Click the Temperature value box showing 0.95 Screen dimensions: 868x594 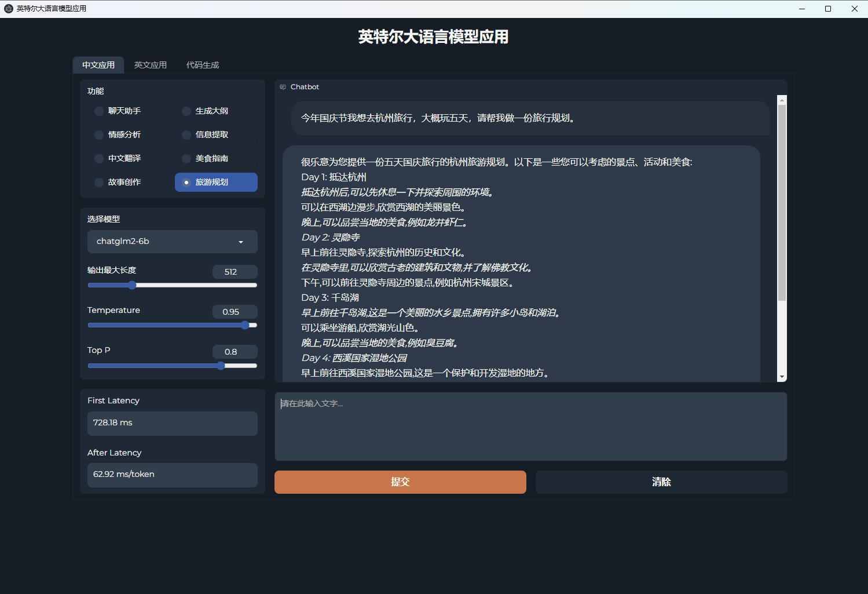(235, 312)
